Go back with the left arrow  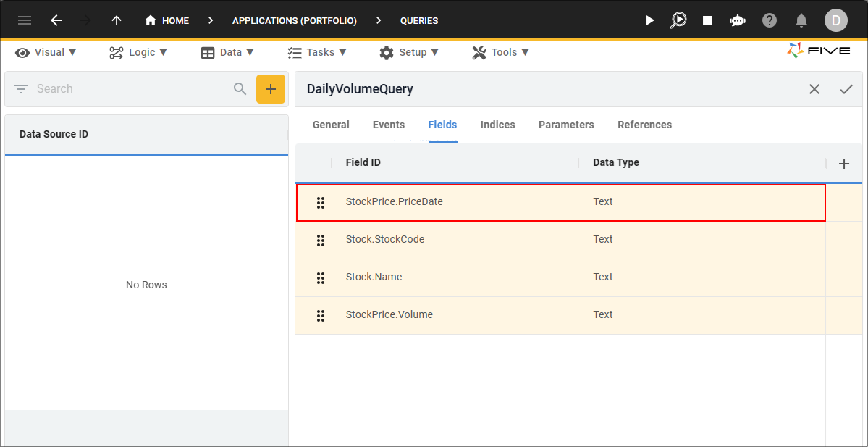(x=56, y=20)
